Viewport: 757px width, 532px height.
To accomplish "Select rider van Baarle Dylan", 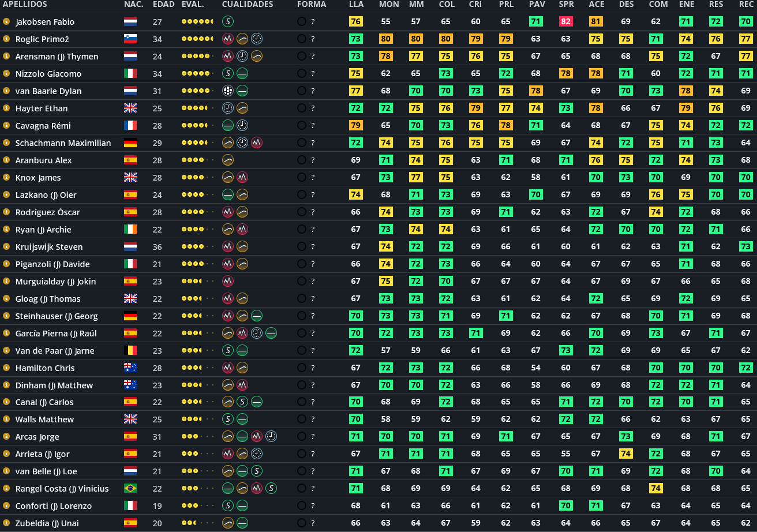I will 48,91.
